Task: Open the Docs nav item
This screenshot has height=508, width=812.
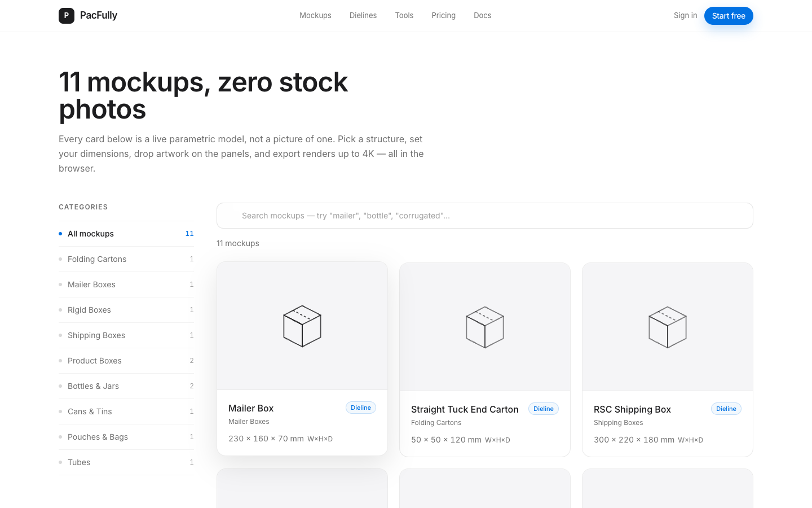Action: point(483,16)
